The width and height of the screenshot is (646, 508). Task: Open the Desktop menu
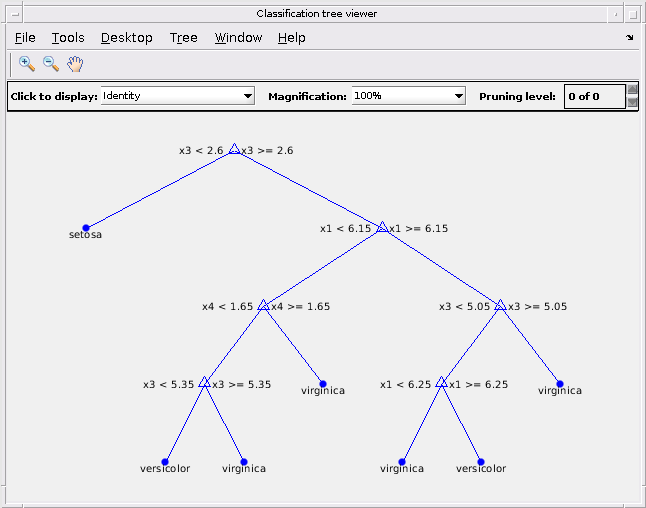[x=127, y=37]
